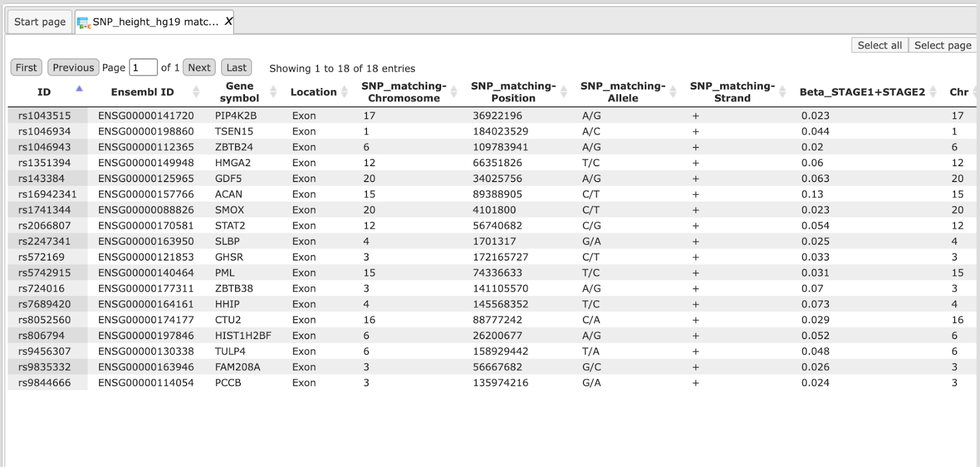The image size is (980, 467).
Task: Click the Next page button
Action: tap(199, 67)
